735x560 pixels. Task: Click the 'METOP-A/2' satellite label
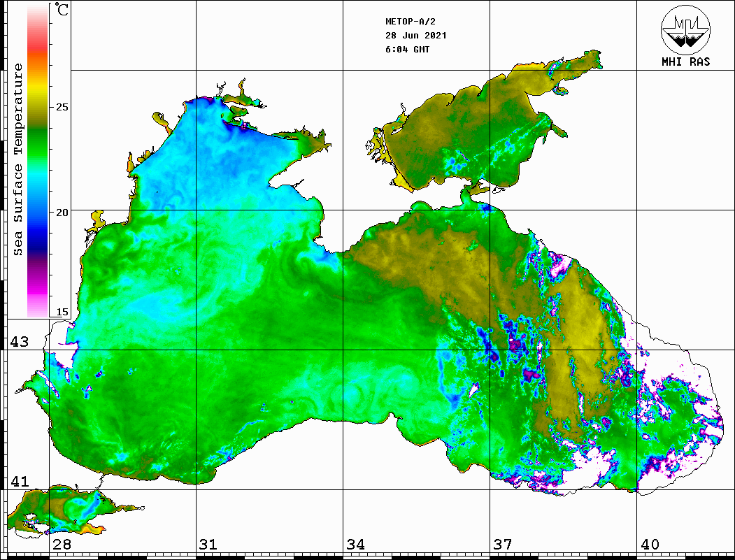point(411,22)
